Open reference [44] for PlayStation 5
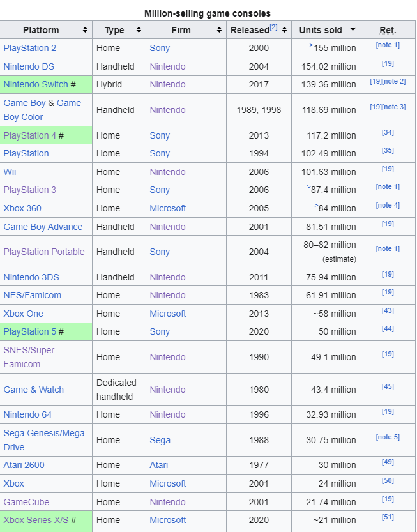Viewport: 417px width, 532px height. pyautogui.click(x=388, y=328)
